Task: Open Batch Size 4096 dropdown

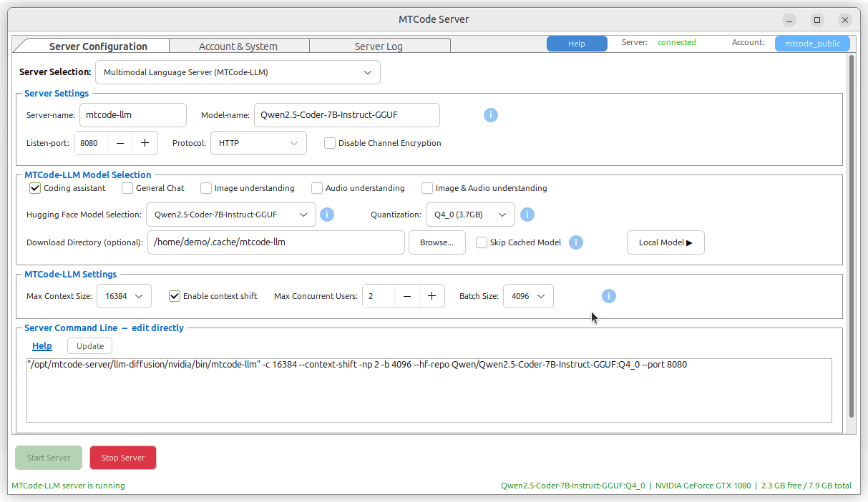Action: pyautogui.click(x=528, y=296)
